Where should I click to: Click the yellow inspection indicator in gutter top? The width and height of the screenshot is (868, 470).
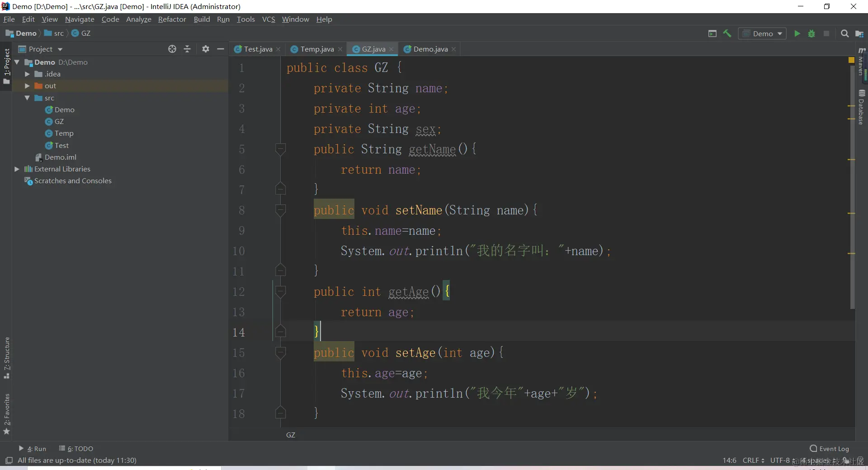(x=851, y=60)
